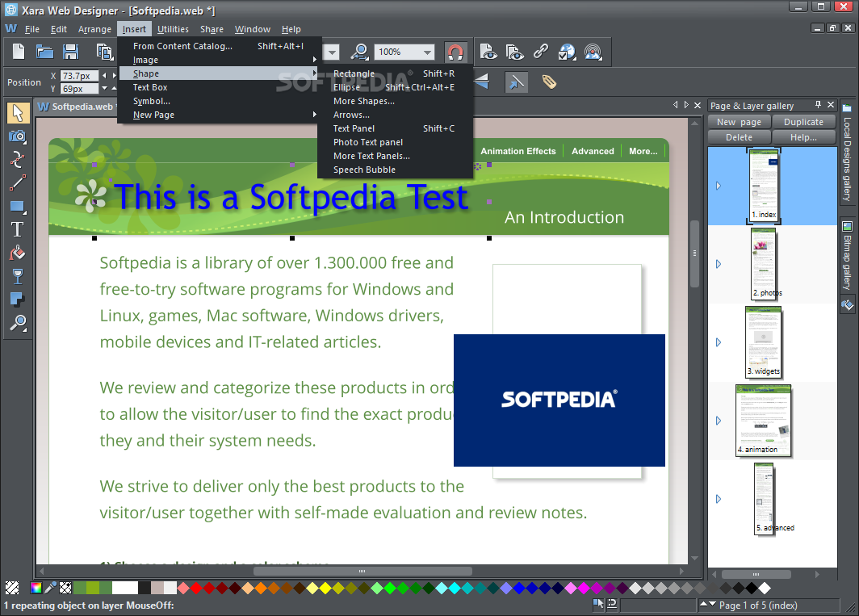
Task: Publish website with broadcast globe icon
Action: coord(593,52)
